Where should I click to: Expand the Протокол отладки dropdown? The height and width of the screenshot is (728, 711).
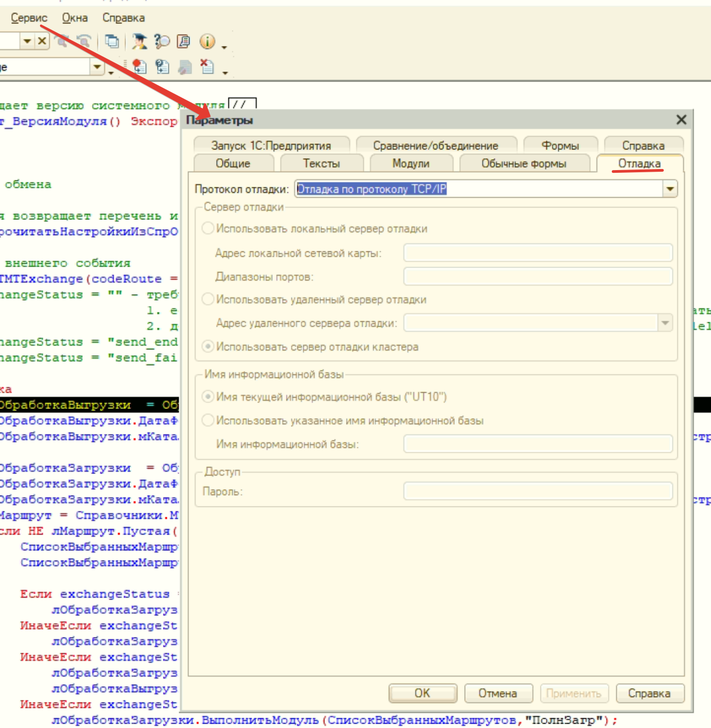pos(670,188)
